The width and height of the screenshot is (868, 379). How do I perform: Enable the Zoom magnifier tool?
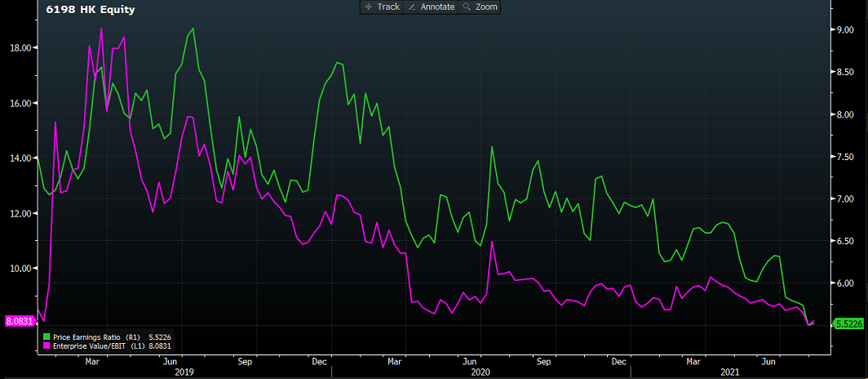[480, 7]
